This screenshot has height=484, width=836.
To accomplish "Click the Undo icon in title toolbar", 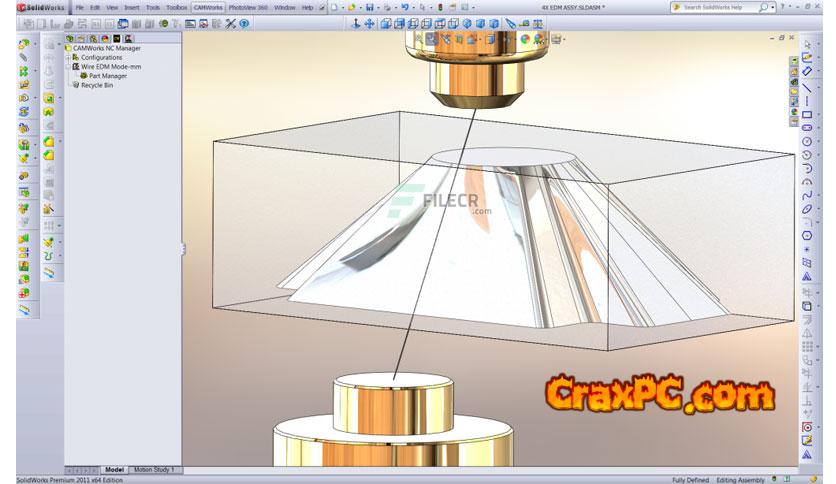I will [x=405, y=7].
